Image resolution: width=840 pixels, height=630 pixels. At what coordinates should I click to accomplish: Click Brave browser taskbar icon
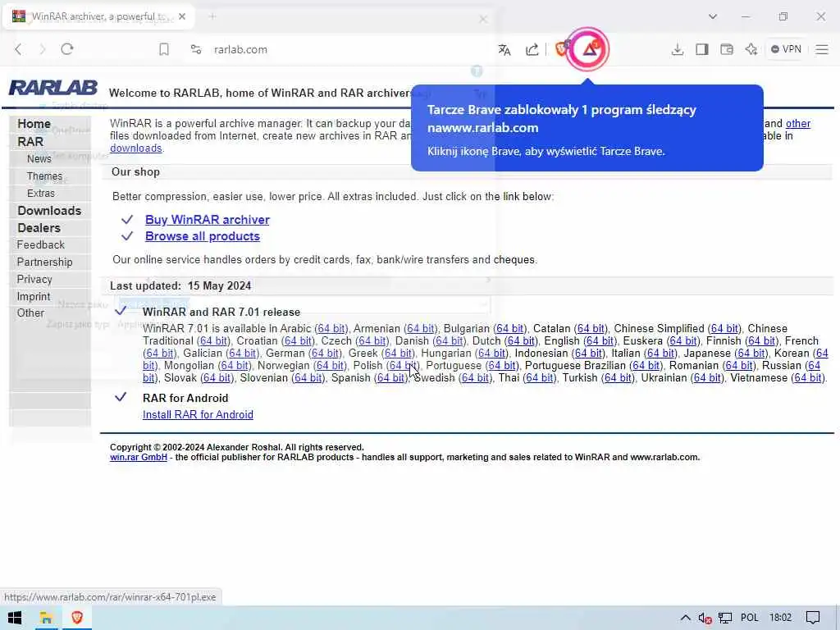coord(77,618)
